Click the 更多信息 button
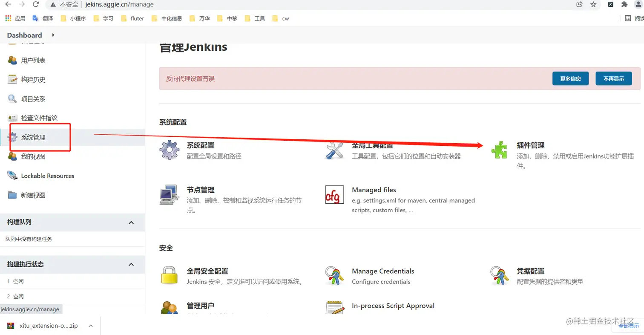This screenshot has width=644, height=335. point(570,78)
